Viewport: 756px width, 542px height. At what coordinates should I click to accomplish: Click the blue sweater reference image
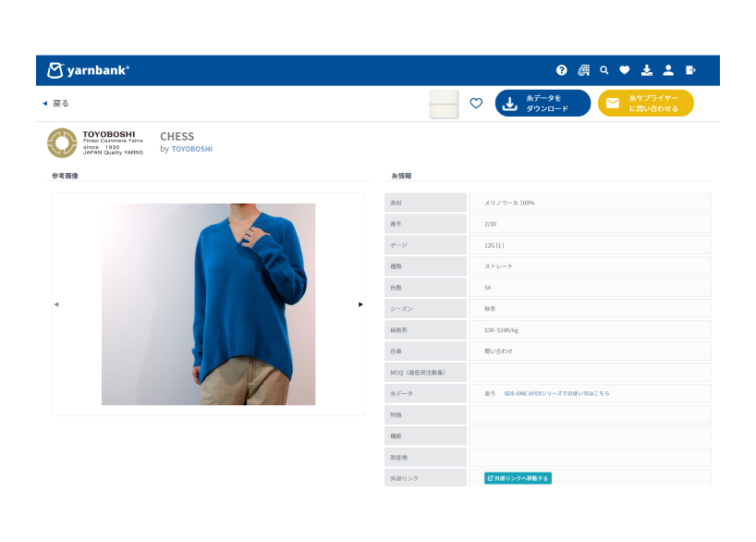pos(209,304)
